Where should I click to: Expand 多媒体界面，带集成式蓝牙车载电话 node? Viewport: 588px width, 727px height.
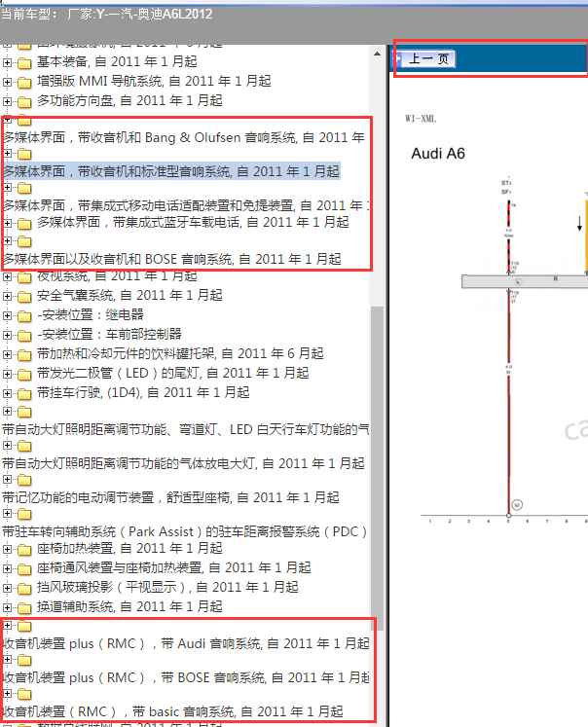pos(7,223)
